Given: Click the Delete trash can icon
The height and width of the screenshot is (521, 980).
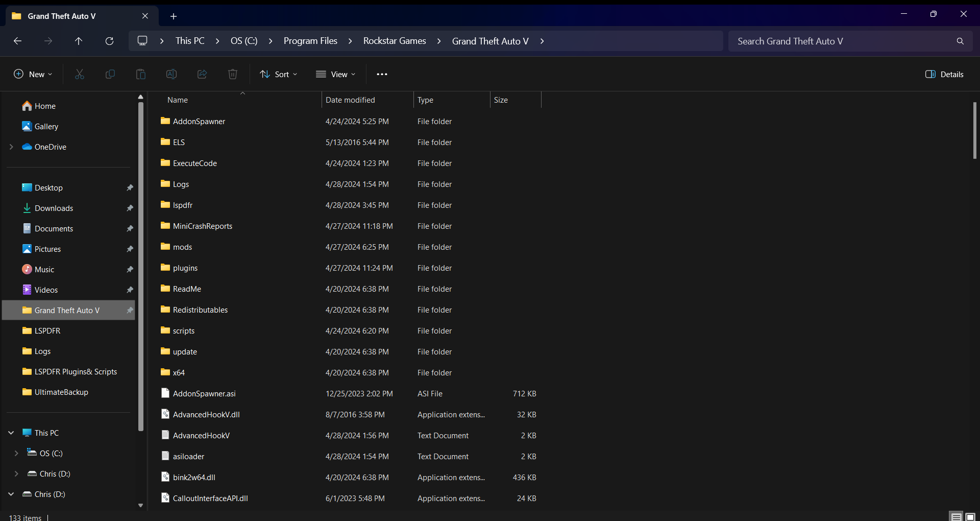Looking at the screenshot, I should tap(233, 74).
